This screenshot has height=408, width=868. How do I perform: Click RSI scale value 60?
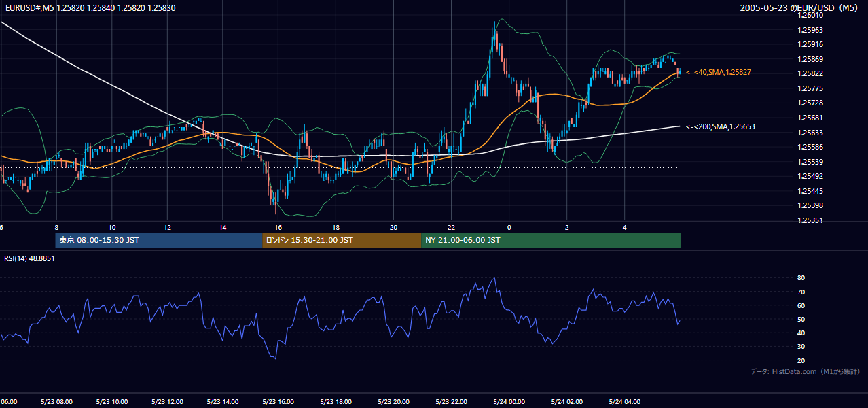[801, 305]
